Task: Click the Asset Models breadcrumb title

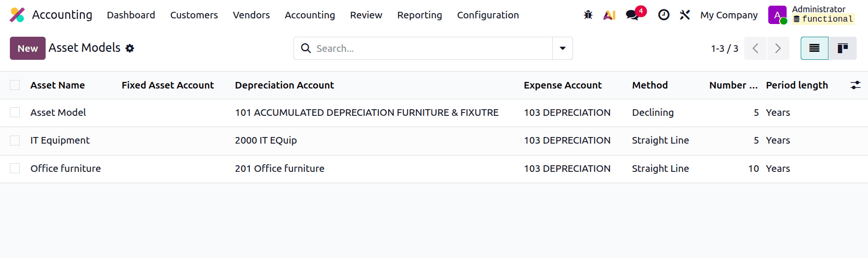Action: [85, 48]
